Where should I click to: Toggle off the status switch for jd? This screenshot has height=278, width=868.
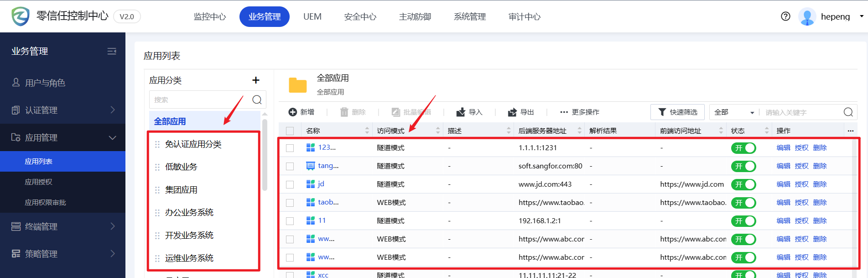743,184
